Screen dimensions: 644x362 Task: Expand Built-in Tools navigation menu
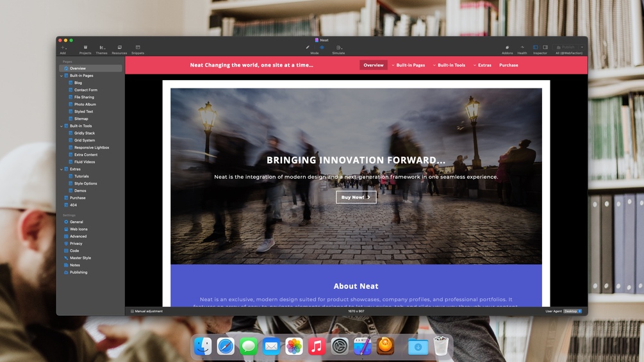[x=449, y=65]
